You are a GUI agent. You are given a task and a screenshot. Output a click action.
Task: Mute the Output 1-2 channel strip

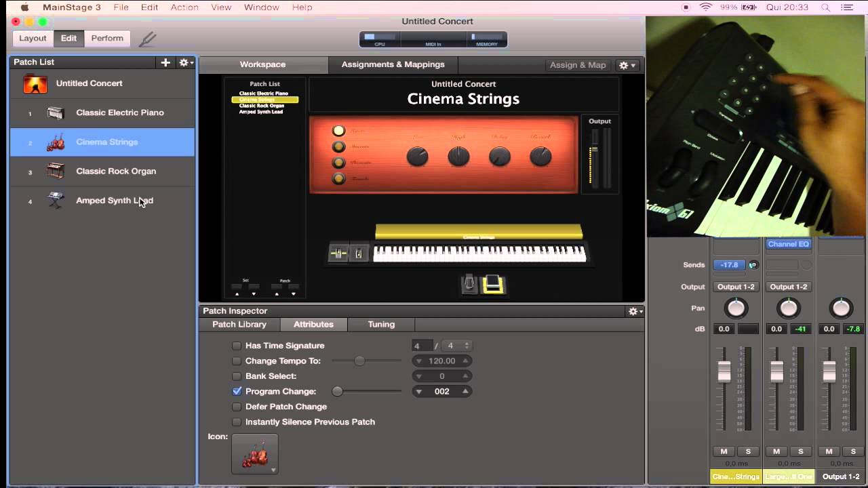[x=829, y=451]
